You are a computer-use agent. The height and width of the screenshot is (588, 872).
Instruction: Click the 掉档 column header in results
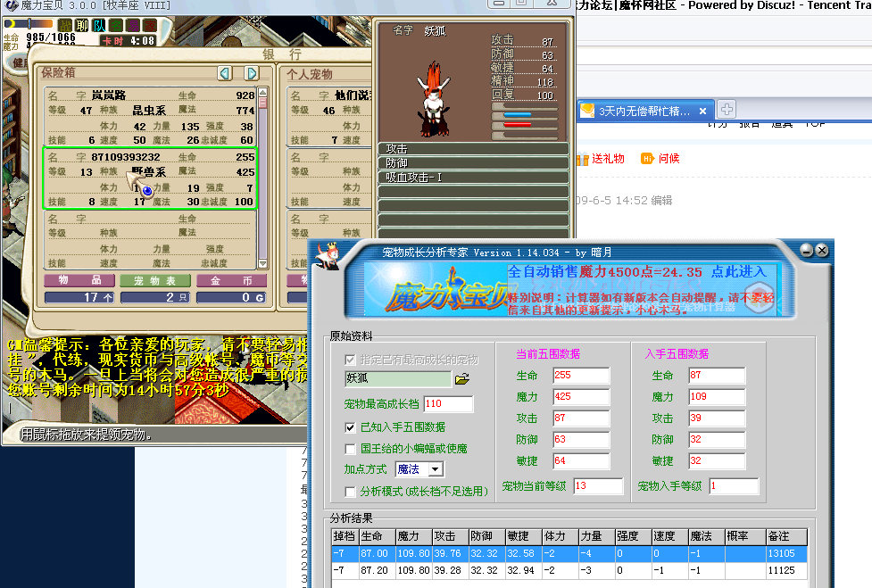click(345, 537)
